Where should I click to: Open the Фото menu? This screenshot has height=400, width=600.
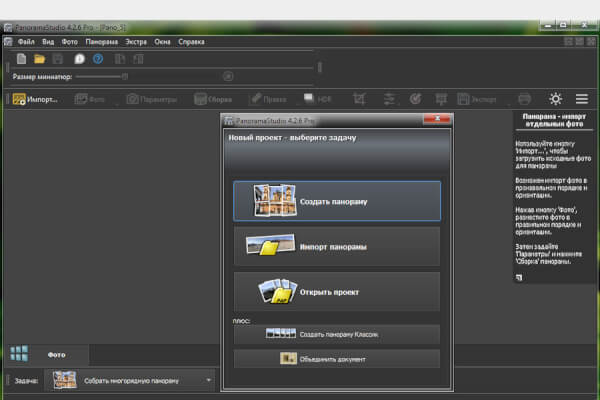(x=70, y=42)
